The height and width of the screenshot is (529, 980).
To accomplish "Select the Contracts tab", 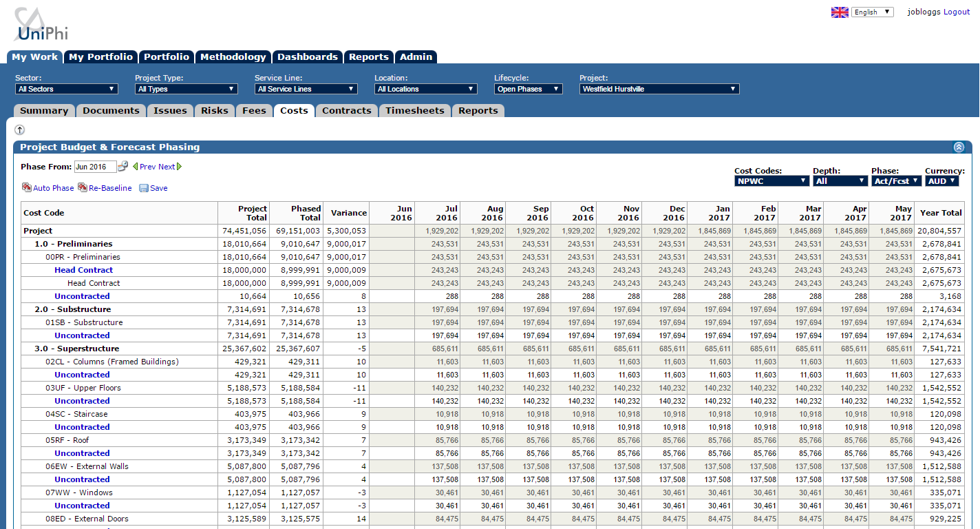I will tap(346, 110).
